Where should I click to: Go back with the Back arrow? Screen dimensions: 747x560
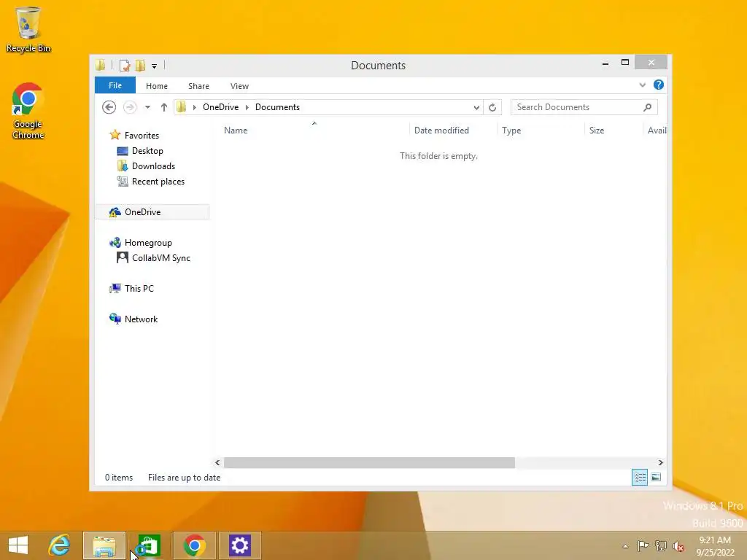[x=109, y=107]
